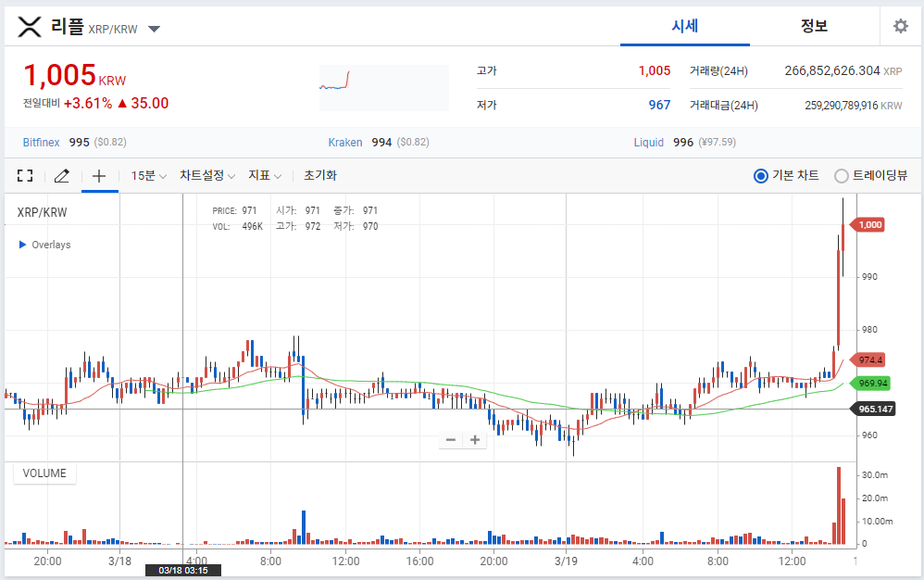Click the 1,000 current price tag

(868, 224)
